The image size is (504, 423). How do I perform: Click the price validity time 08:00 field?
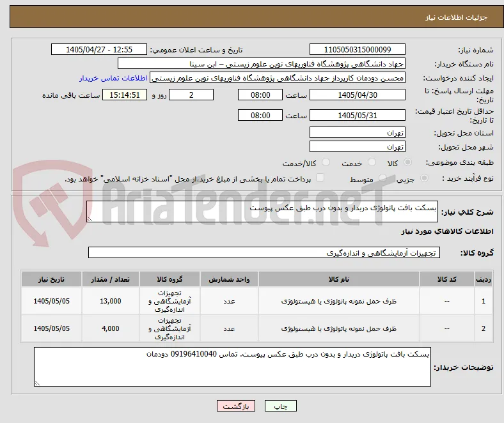[260, 115]
